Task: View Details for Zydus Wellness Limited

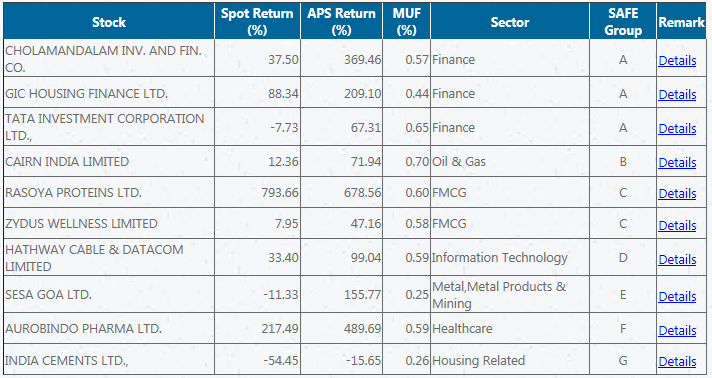Action: [677, 225]
